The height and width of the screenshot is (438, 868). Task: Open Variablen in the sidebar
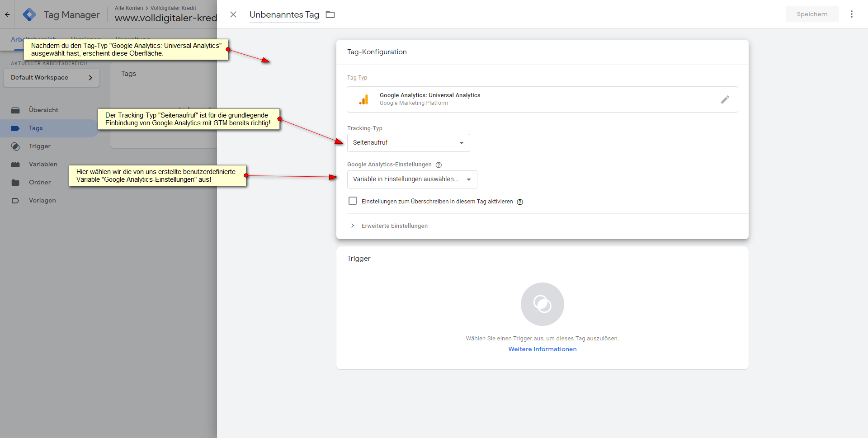[43, 164]
